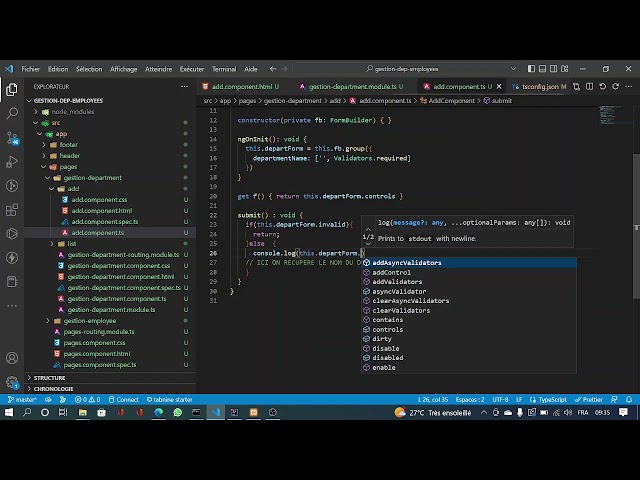Screen dimensions: 640x480
Task: Go back using the navigation arrow
Action: pos(273,69)
